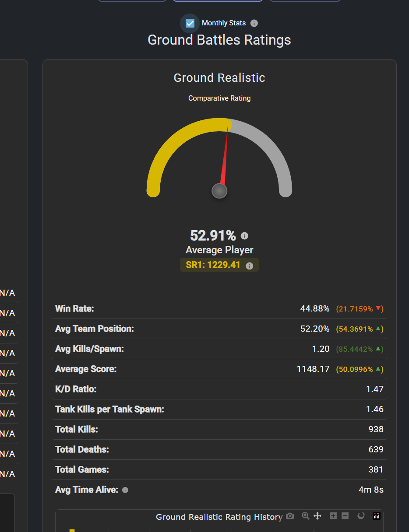This screenshot has height=532, width=409.
Task: Click the Average Score row
Action: click(219, 369)
